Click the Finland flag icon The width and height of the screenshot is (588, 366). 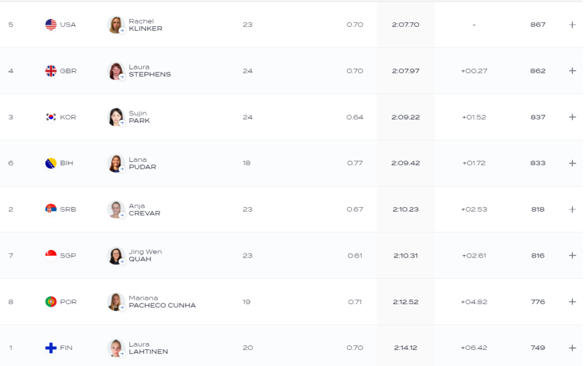[x=51, y=348]
